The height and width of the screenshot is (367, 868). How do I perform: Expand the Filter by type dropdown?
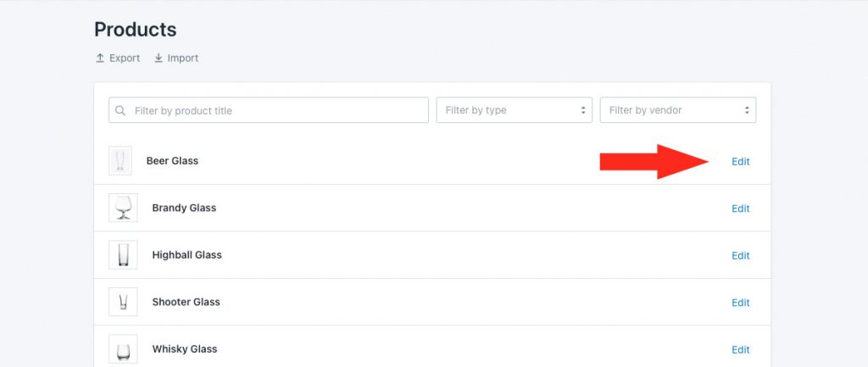point(515,110)
